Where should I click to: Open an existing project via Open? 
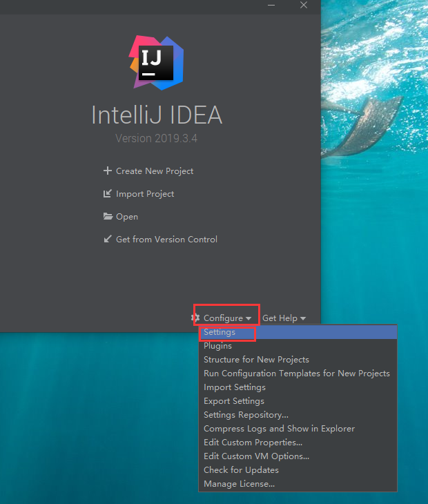tap(127, 217)
